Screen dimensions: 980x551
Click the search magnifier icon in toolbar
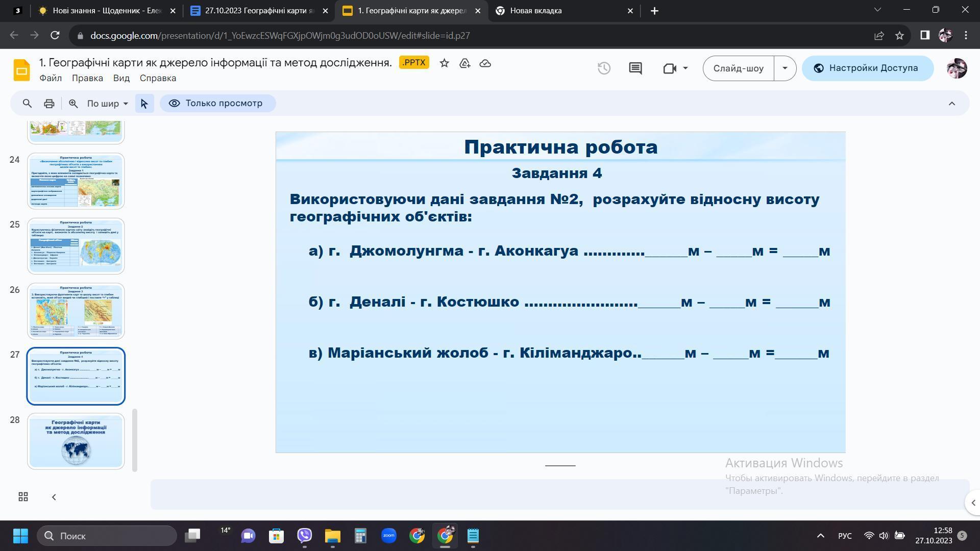click(27, 104)
